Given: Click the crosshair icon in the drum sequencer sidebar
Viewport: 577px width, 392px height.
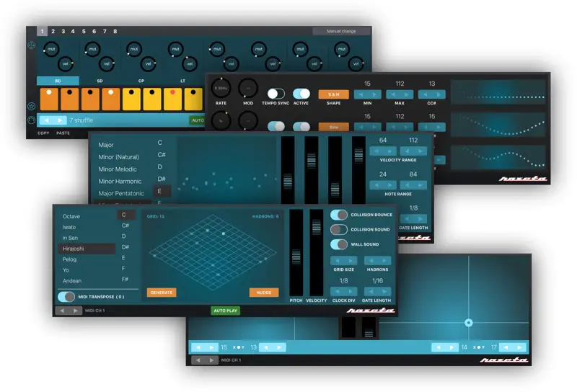Looking at the screenshot, I should (x=31, y=45).
